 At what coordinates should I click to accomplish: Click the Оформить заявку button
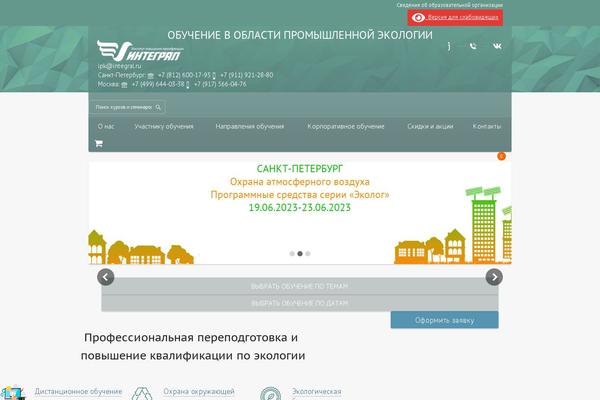tap(444, 320)
